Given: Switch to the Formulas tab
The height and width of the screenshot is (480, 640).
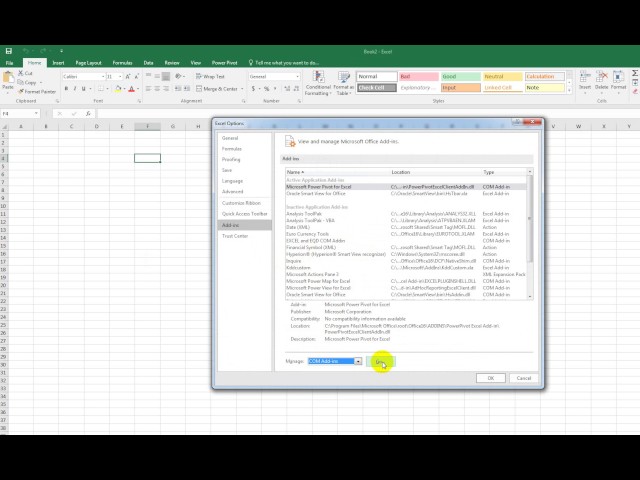Looking at the screenshot, I should [x=122, y=63].
